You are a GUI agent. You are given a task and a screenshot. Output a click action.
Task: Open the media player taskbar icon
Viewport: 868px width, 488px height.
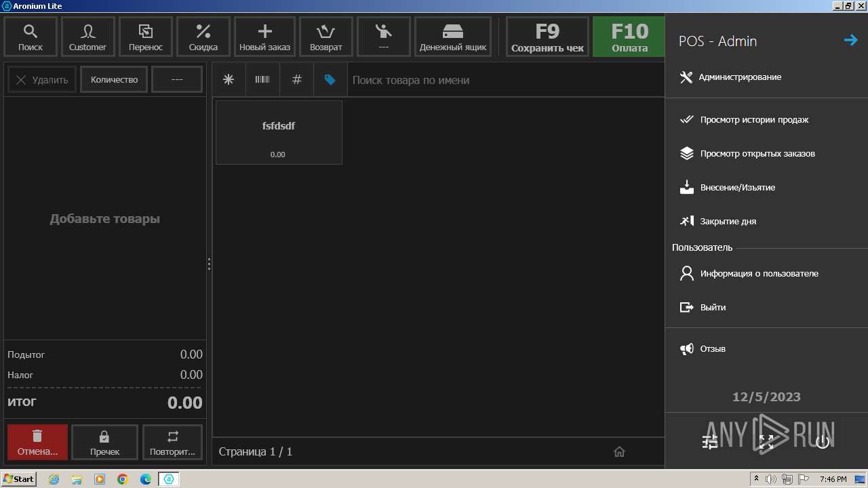(100, 479)
